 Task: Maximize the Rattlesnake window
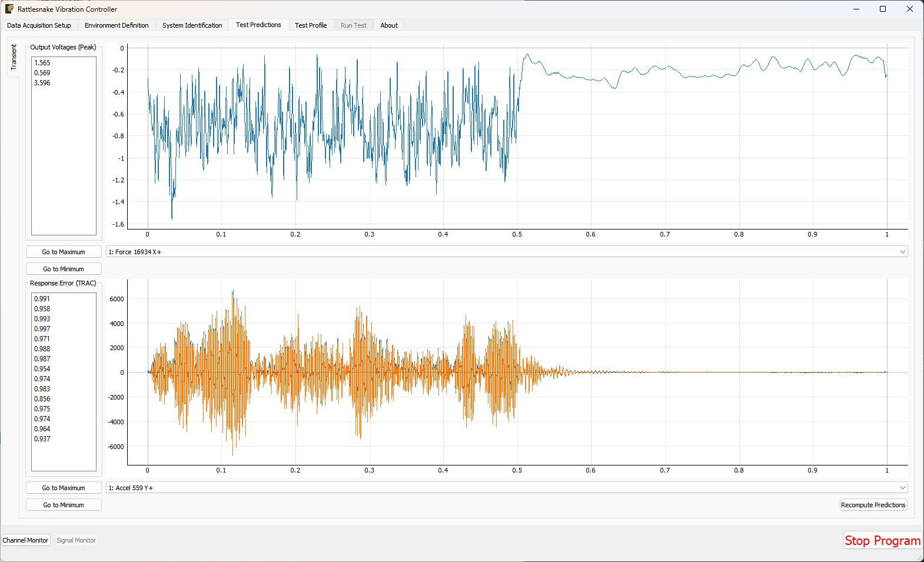(883, 9)
